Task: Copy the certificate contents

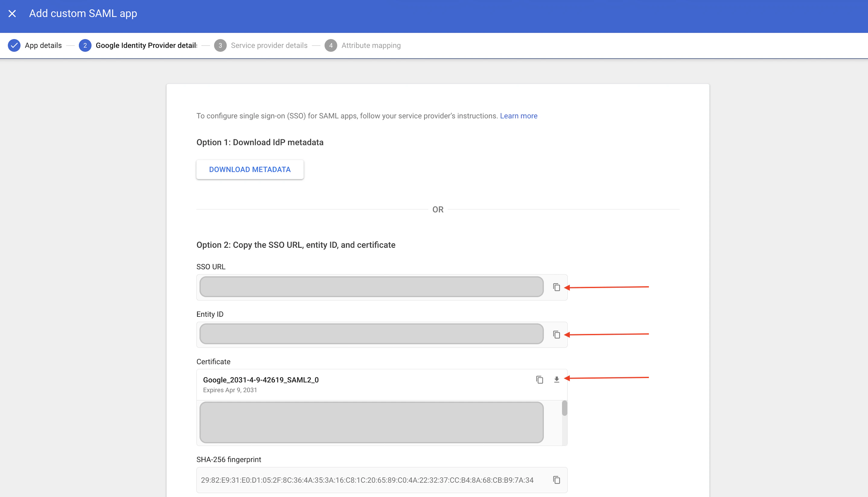Action: (539, 380)
